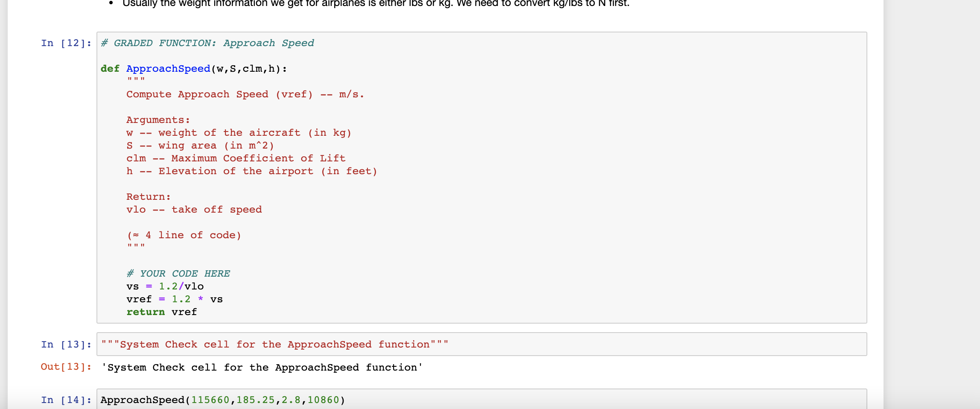
Task: Click the # GRADED FUNCTION: Approach Speed comment
Action: 207,43
